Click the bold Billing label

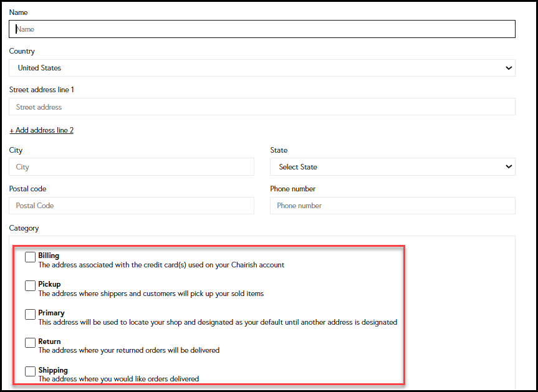pos(49,256)
